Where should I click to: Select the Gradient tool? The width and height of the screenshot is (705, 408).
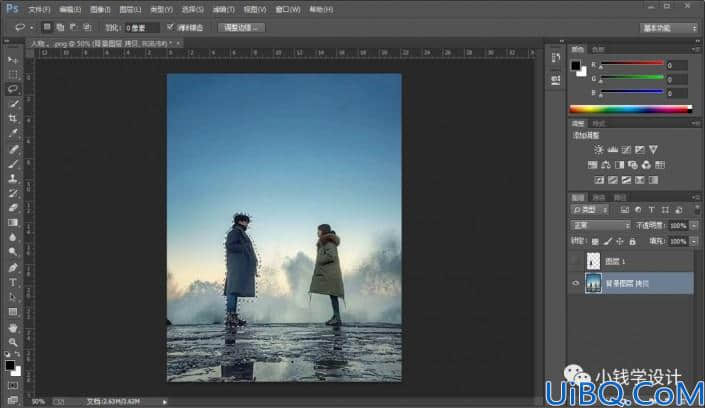click(x=13, y=223)
